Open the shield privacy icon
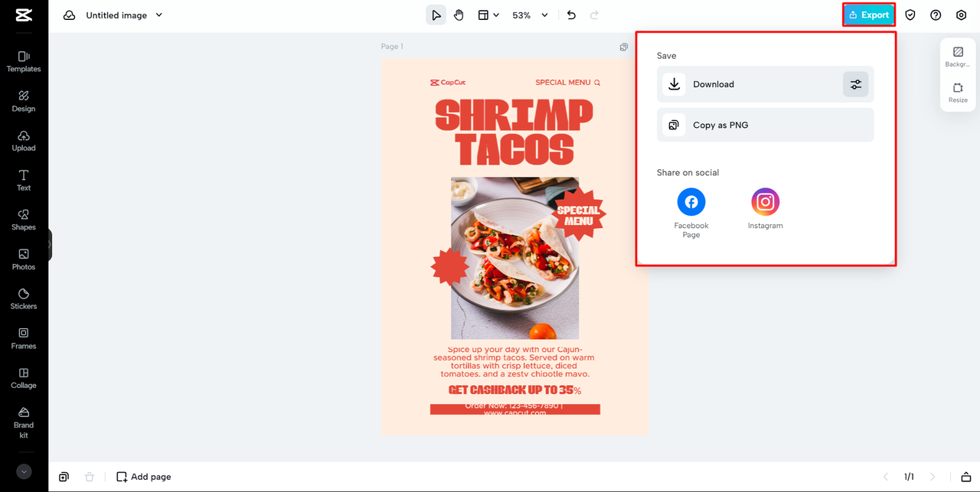The image size is (980, 492). (x=910, y=15)
